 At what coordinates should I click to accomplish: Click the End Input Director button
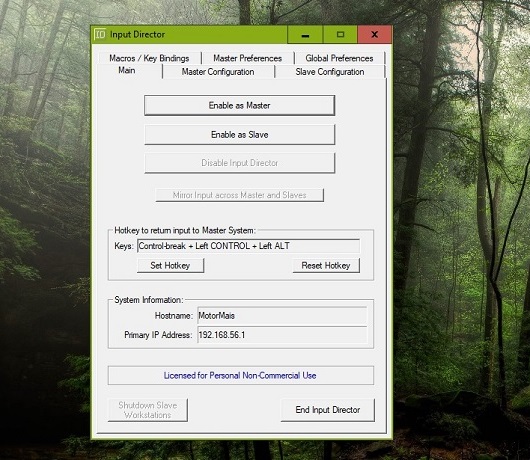(328, 410)
